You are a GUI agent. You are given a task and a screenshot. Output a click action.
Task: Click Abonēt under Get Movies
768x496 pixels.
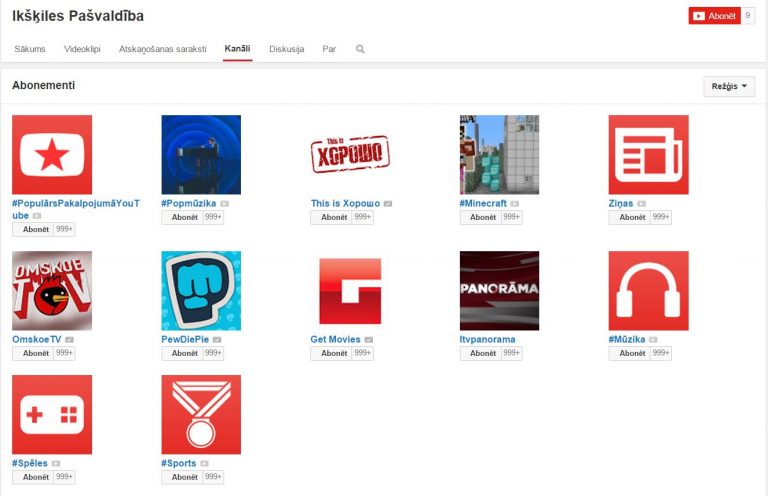point(332,354)
